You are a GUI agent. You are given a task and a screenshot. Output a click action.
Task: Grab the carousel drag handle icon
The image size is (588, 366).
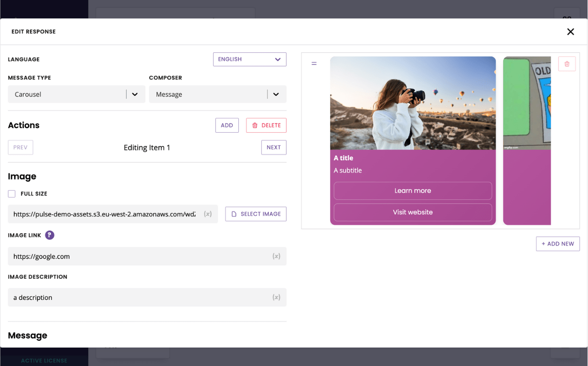click(314, 63)
